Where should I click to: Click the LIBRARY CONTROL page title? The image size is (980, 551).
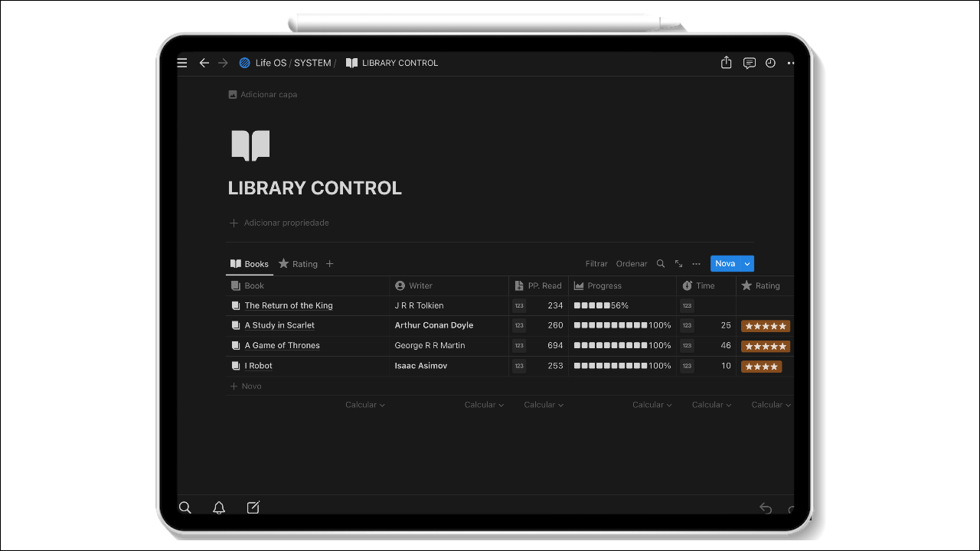tap(315, 188)
